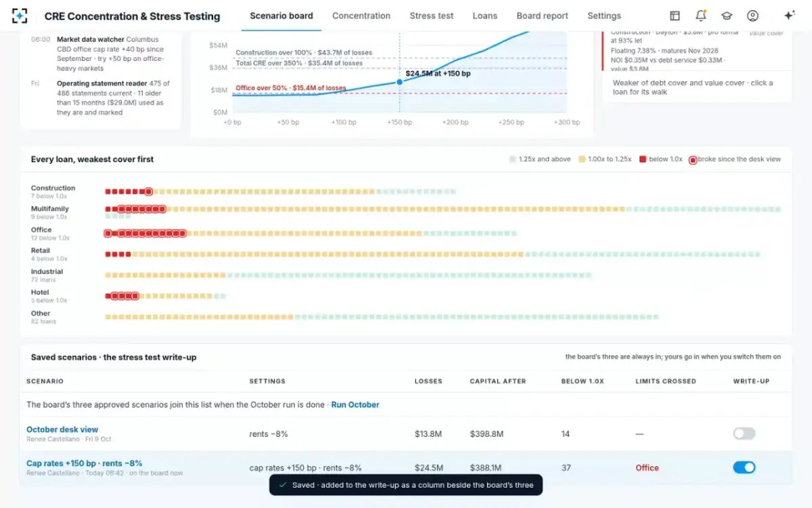Click the +200 bp axis label
Screen dimensions: 812x508
coord(455,123)
